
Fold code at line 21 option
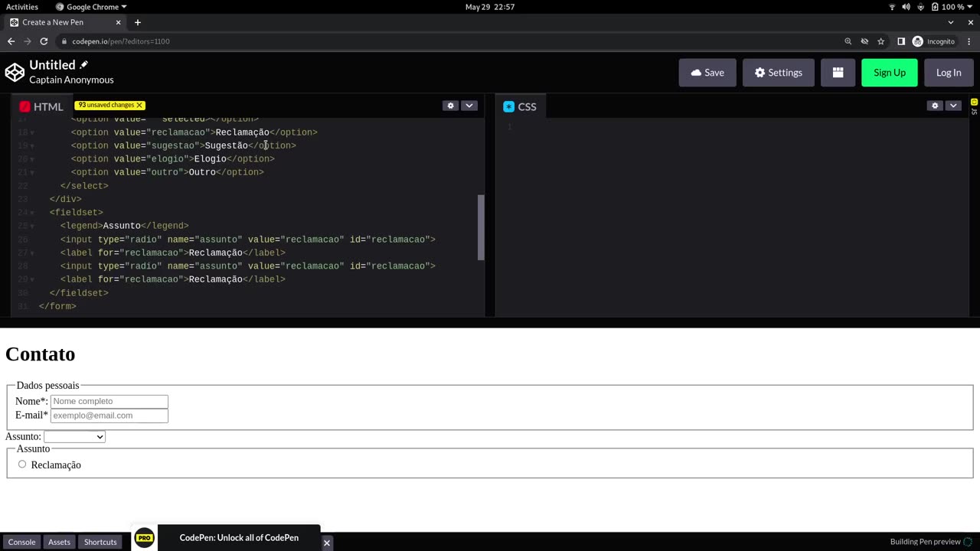pyautogui.click(x=32, y=173)
